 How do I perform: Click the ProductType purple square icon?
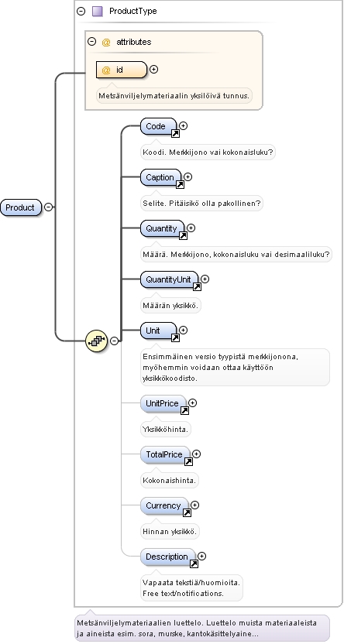click(x=98, y=11)
